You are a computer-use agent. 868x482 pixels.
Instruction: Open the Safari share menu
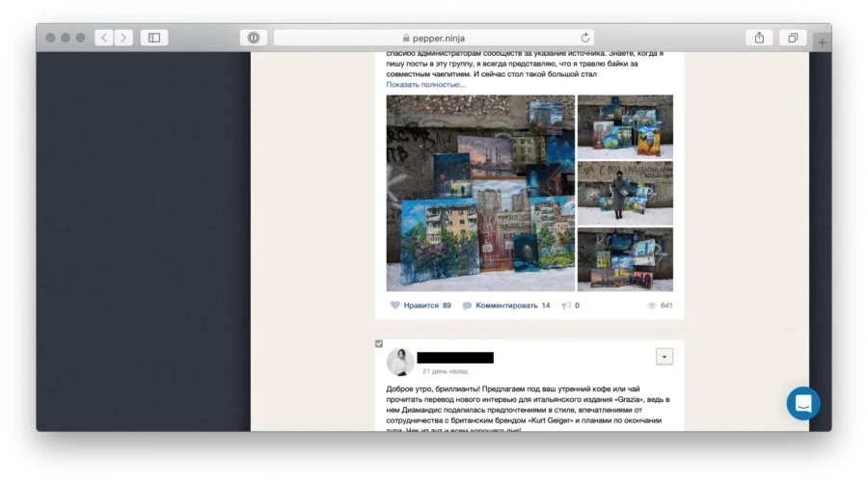coord(760,38)
